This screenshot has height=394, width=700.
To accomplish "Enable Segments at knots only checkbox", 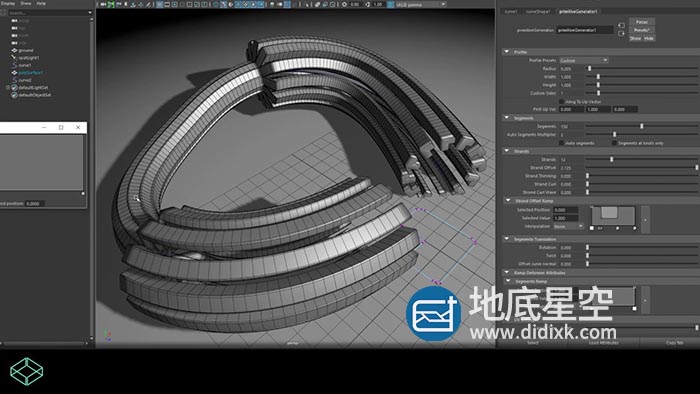I will pyautogui.click(x=614, y=143).
